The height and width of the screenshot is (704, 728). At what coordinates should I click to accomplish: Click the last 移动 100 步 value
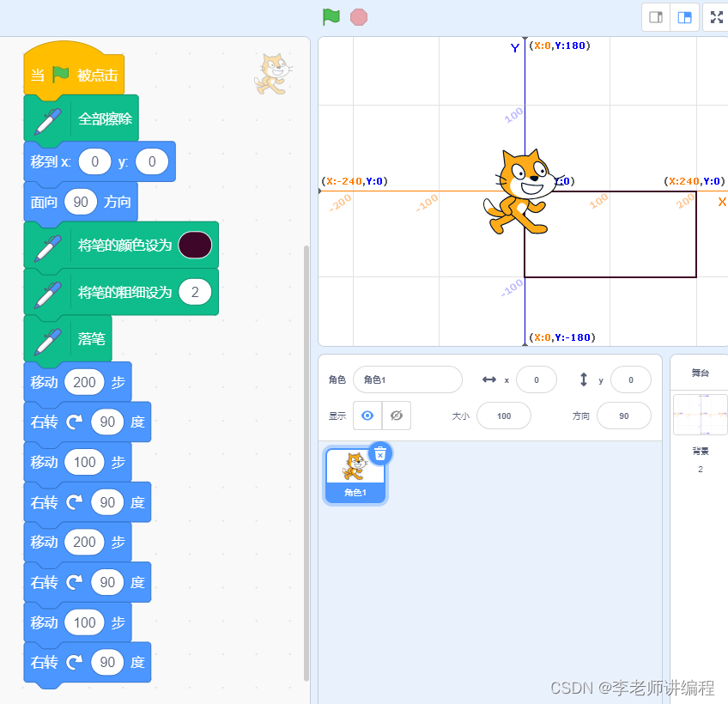point(84,622)
